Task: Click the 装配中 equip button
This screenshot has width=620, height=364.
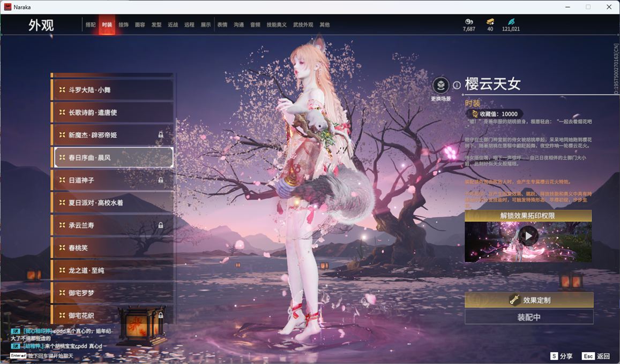Action: click(529, 317)
